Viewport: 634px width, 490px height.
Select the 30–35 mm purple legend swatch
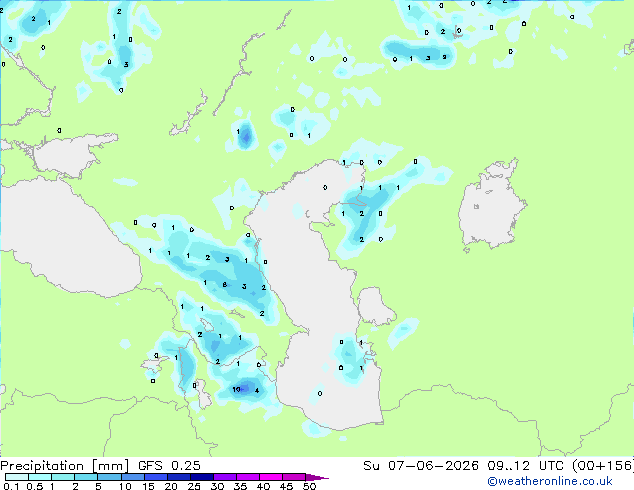[x=225, y=477]
